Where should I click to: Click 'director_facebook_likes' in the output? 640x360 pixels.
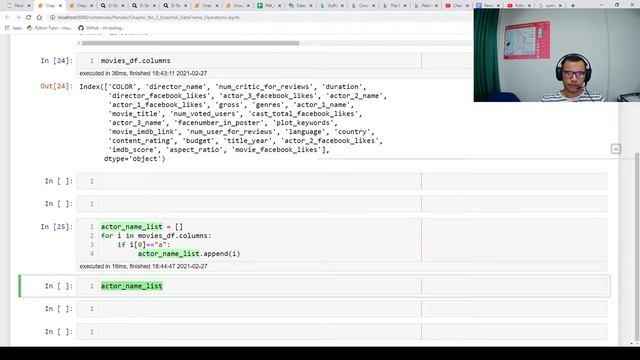[161, 96]
